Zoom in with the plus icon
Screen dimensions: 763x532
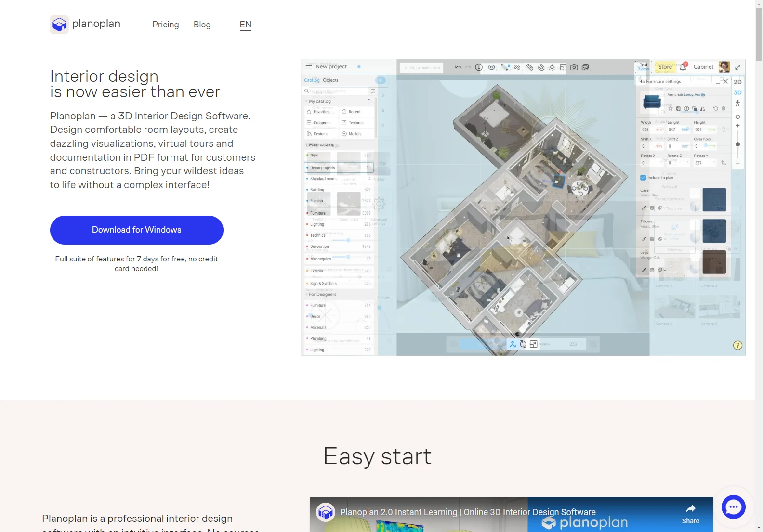point(737,126)
